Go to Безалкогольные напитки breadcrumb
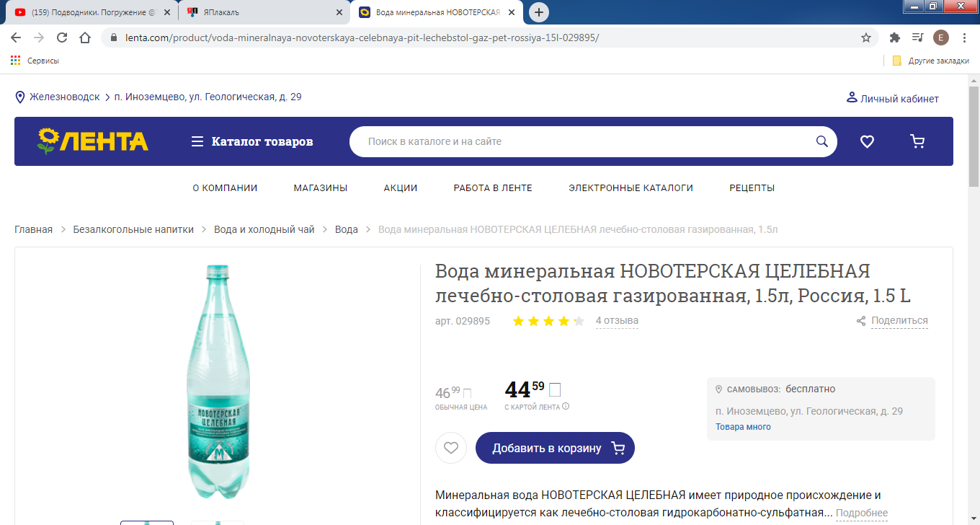The image size is (980, 525). 133,229
